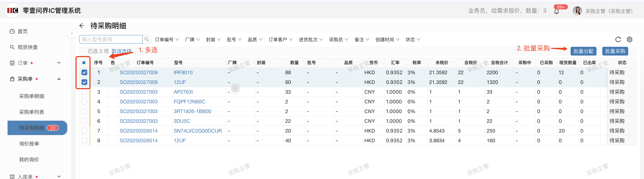Click the refresh icon above the table
The image size is (644, 179).
coord(618,39)
